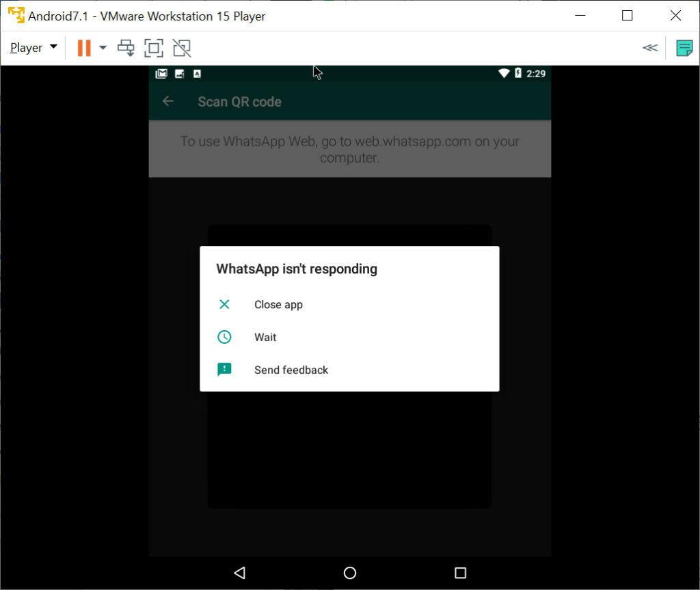Click the clock icon beside Wait
Screen dimensions: 700x590
[x=224, y=337]
